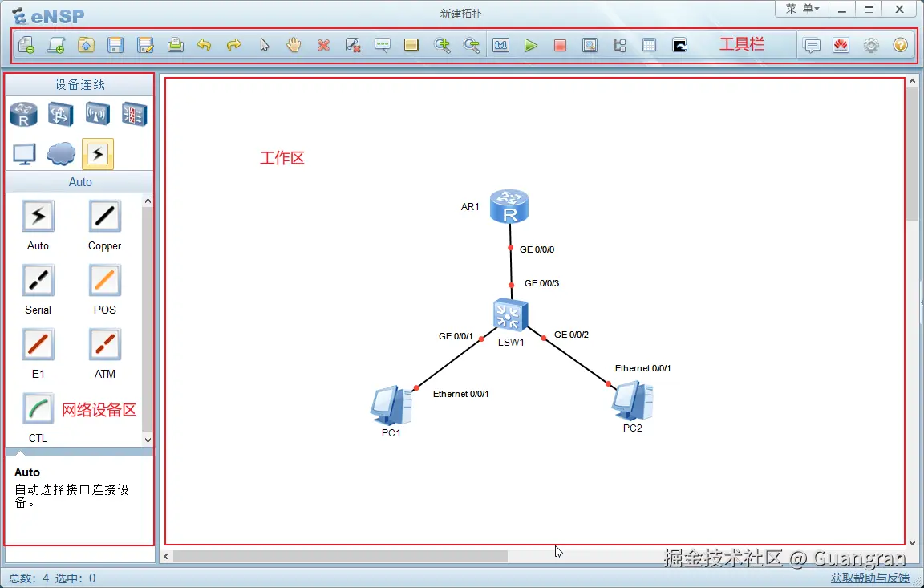Select router AR1 in the workspace
The width and height of the screenshot is (924, 588).
[x=509, y=206]
